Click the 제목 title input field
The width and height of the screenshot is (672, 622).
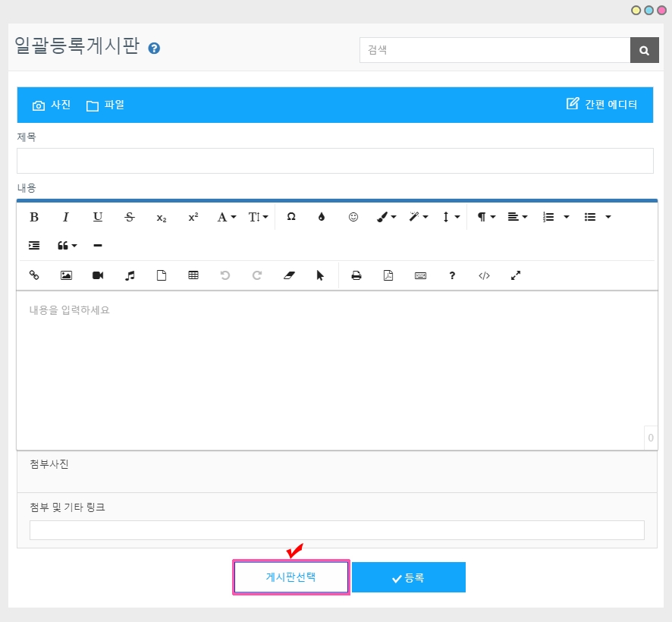click(334, 161)
